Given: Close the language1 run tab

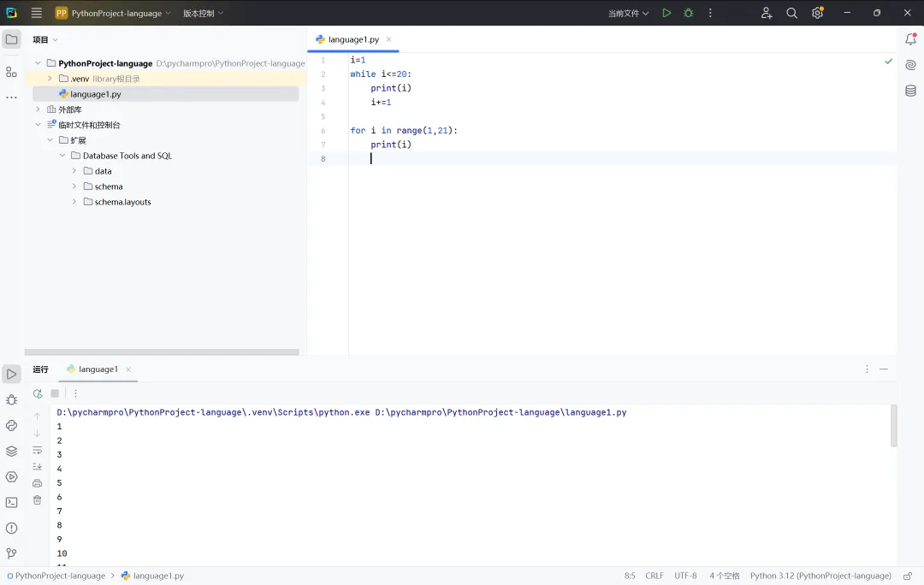Looking at the screenshot, I should click(127, 369).
